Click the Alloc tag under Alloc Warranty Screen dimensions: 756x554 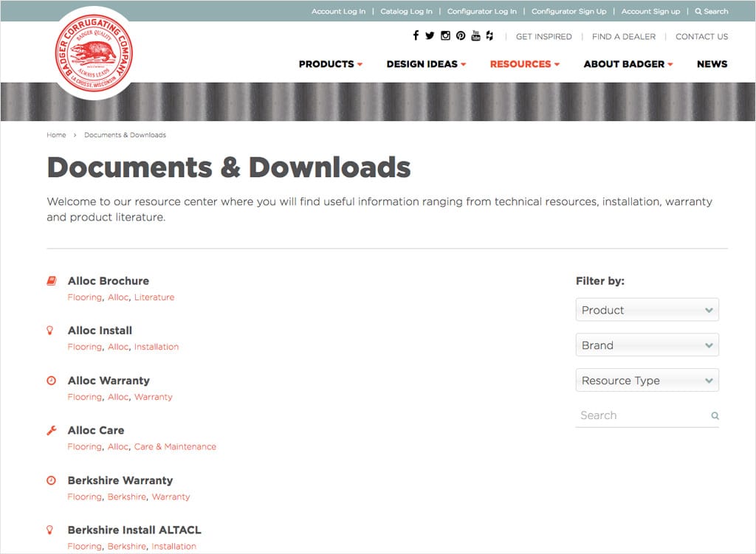(118, 397)
